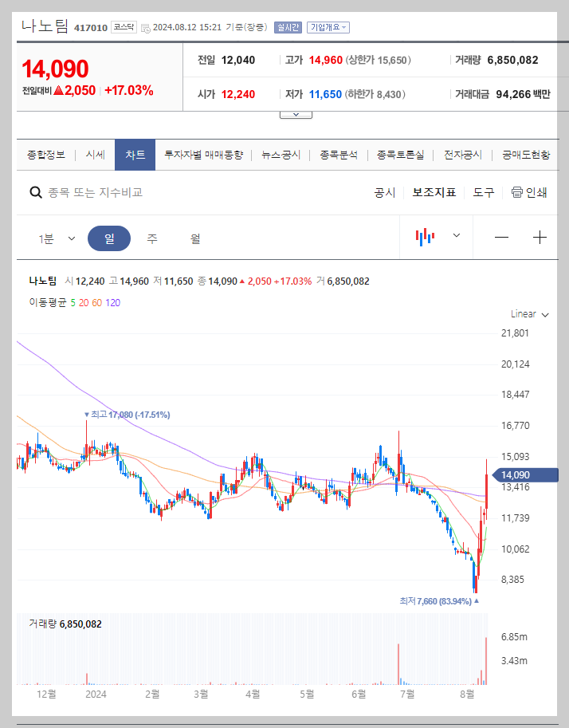Open the 종목토론실 tab
The width and height of the screenshot is (569, 728).
tap(402, 155)
